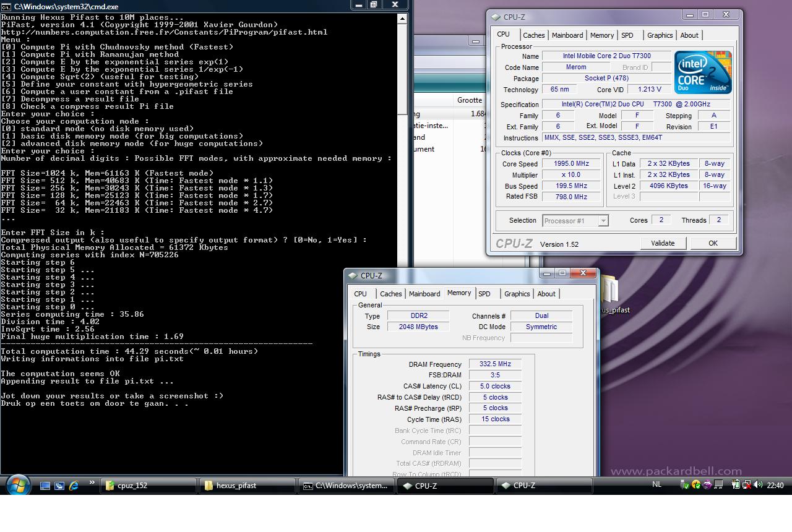The image size is (792, 532).
Task: Click the Switch Between Windows quick launch icon
Action: (59, 486)
